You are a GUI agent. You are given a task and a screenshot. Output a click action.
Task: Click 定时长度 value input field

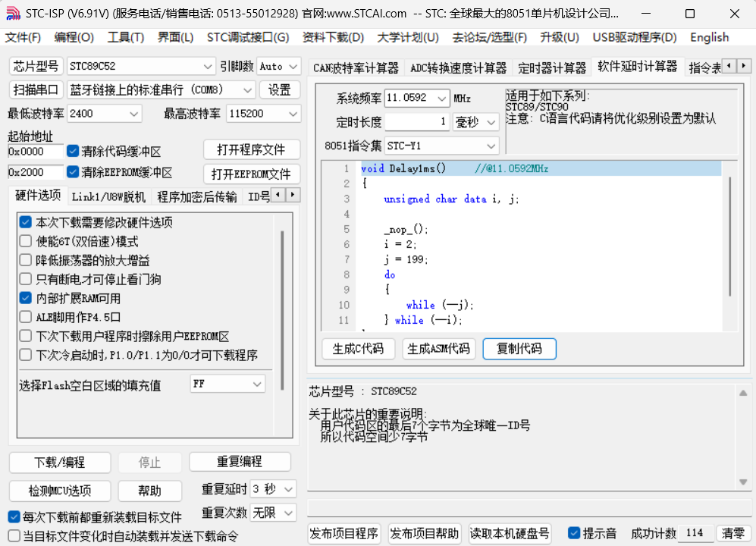(x=416, y=122)
